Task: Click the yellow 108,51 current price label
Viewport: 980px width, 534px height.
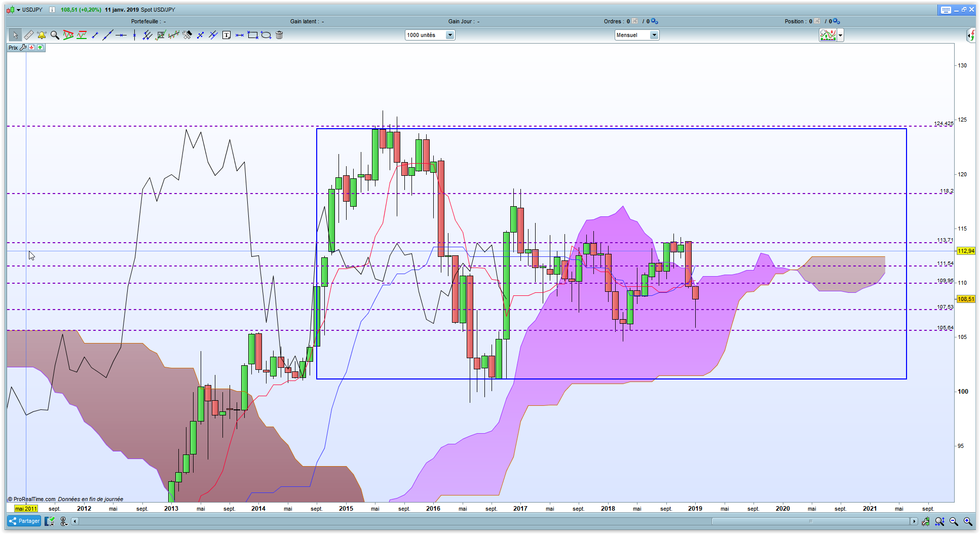Action: [966, 299]
